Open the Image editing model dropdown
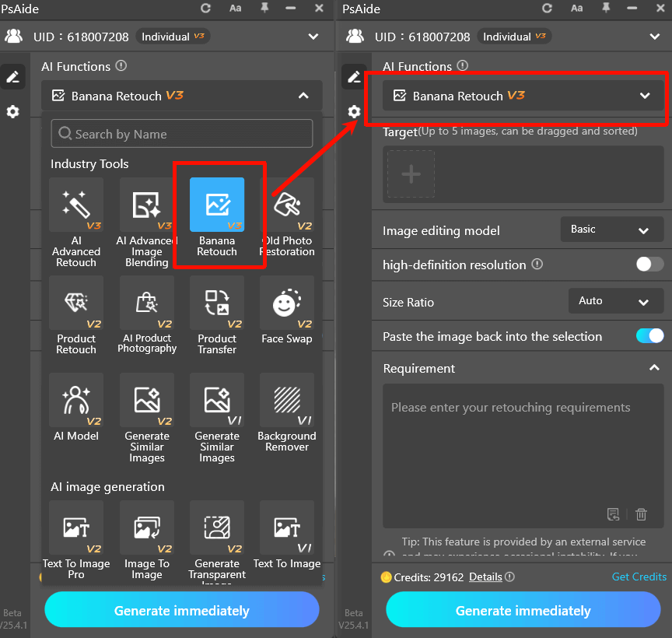 click(611, 230)
